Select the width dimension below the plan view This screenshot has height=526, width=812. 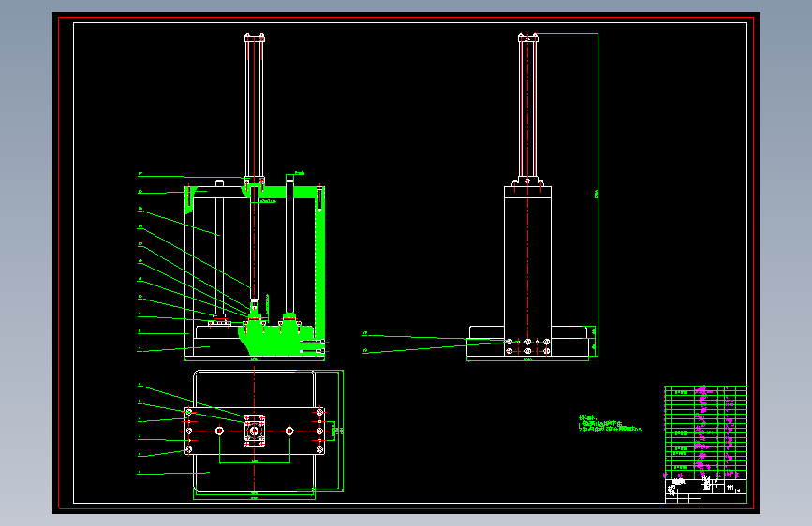[254, 498]
